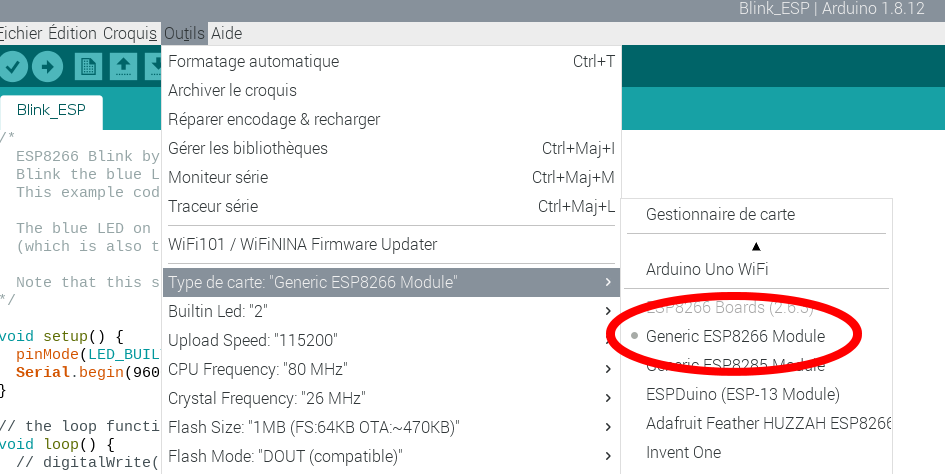The width and height of the screenshot is (945, 474).
Task: Click the Open sketch up-arrow icon
Action: coord(122,66)
